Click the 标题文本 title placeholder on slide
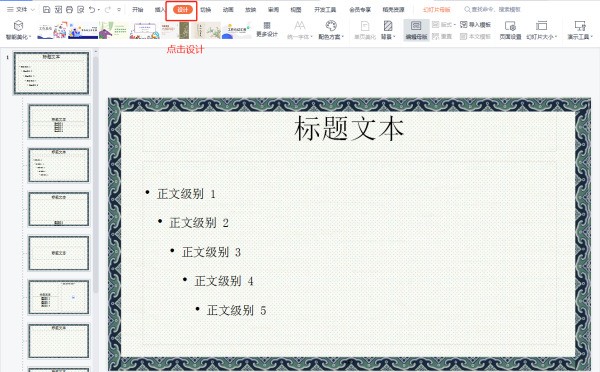The height and width of the screenshot is (372, 600). pyautogui.click(x=349, y=129)
